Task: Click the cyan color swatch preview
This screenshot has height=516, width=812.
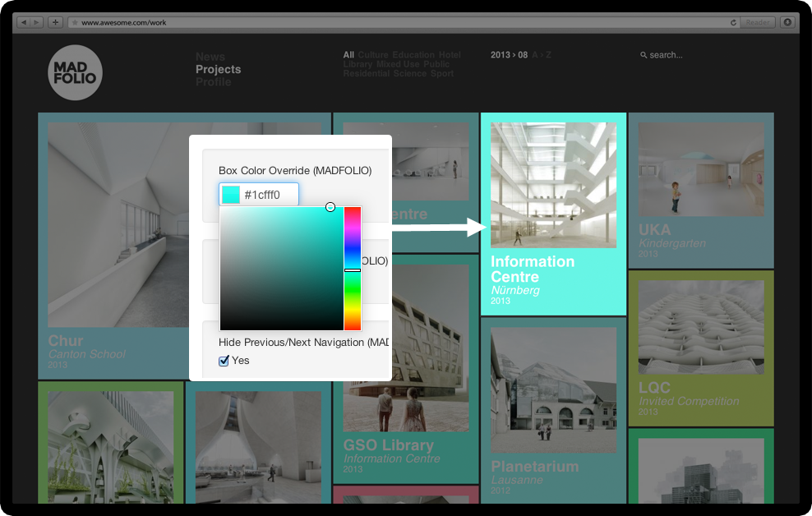Action: [231, 195]
